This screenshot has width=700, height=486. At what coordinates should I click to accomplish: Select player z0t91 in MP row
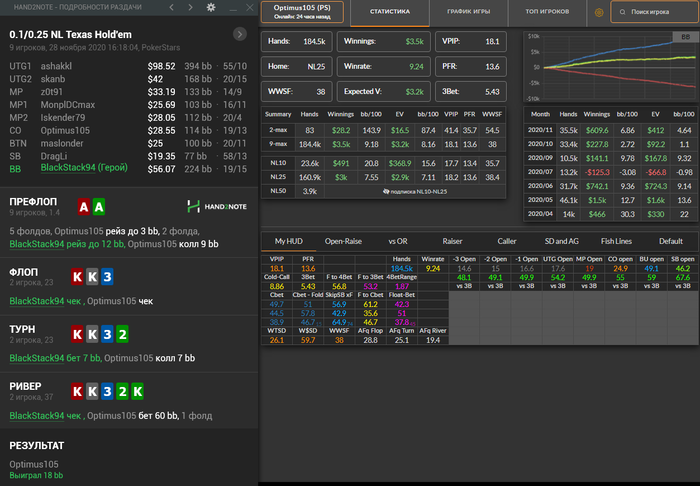tap(52, 92)
